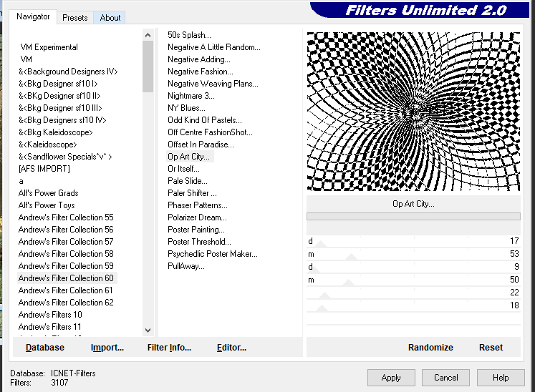Launch the Editor... button
The height and width of the screenshot is (392, 535).
(x=231, y=348)
